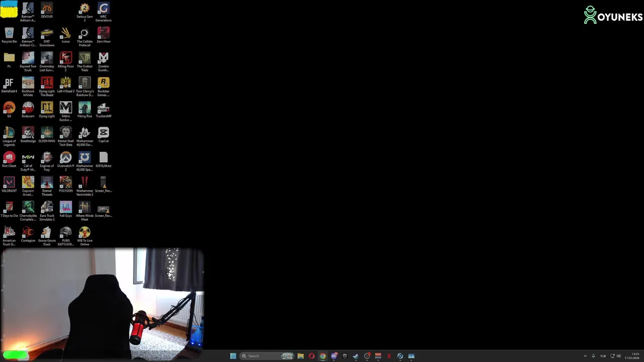Select the 7 Days to Die shortcut
Screen dimensions: 644x362
point(9,209)
